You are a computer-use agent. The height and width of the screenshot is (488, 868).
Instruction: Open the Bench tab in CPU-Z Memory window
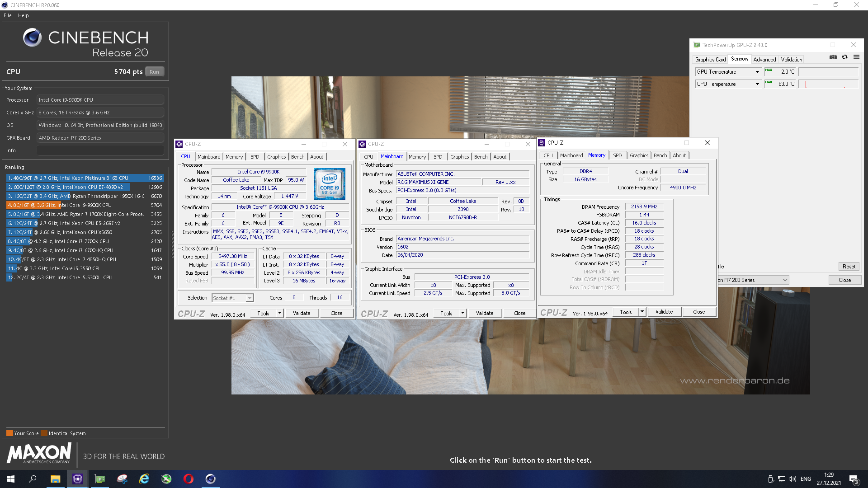(660, 155)
